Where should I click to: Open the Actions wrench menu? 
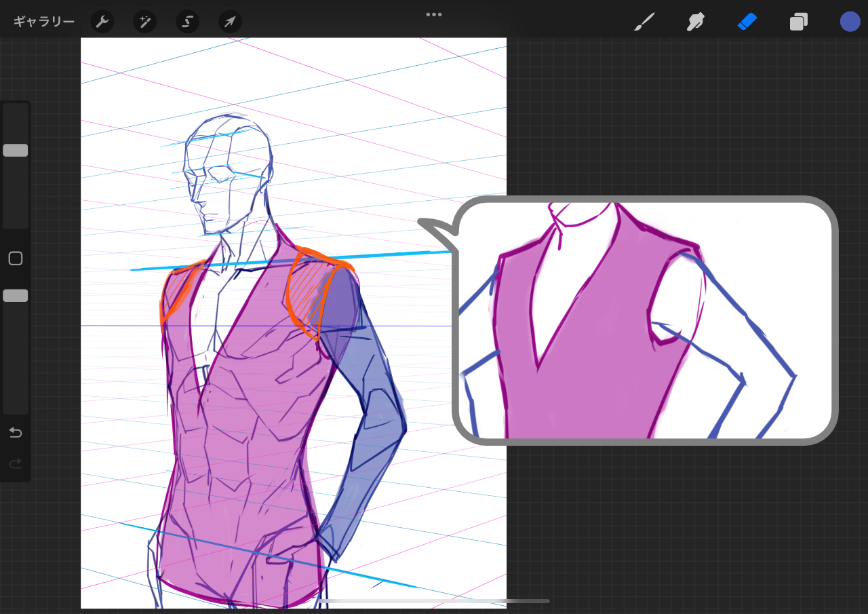click(x=102, y=22)
